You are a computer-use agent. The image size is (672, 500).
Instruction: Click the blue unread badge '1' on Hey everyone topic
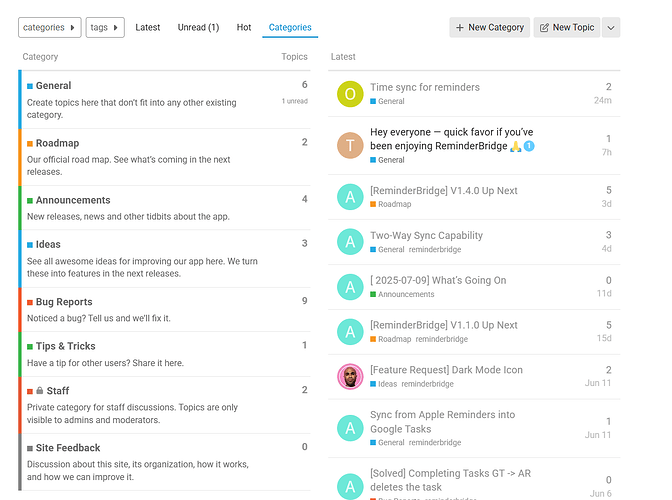click(x=529, y=146)
